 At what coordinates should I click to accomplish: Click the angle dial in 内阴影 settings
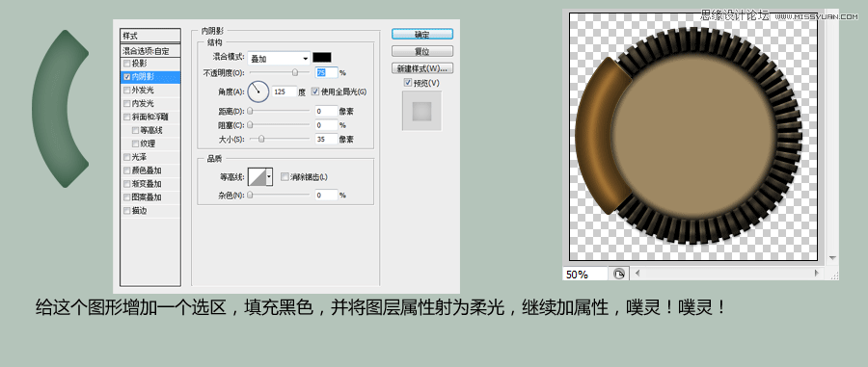pyautogui.click(x=258, y=92)
